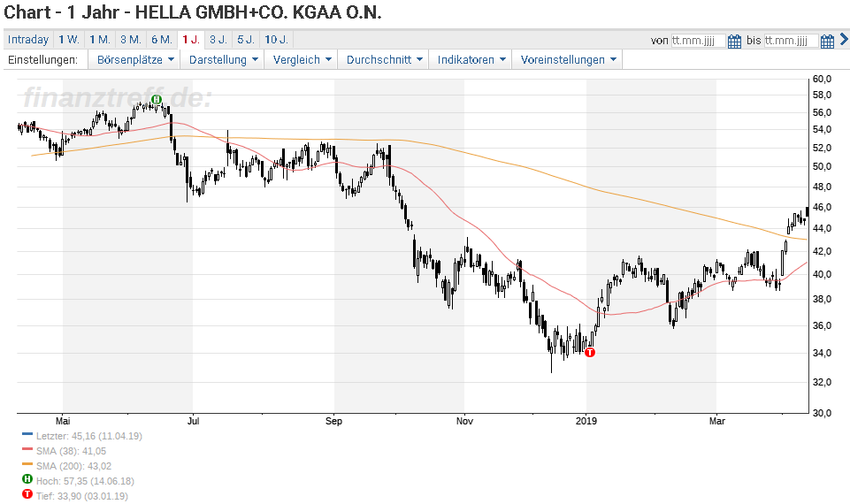850x504 pixels.
Task: Click the Mai label on the time axis
Action: click(63, 421)
